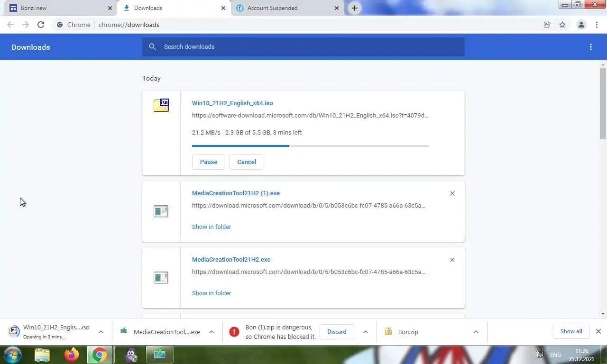This screenshot has height=364, width=607.
Task: Share this page via the share icon
Action: [x=547, y=25]
